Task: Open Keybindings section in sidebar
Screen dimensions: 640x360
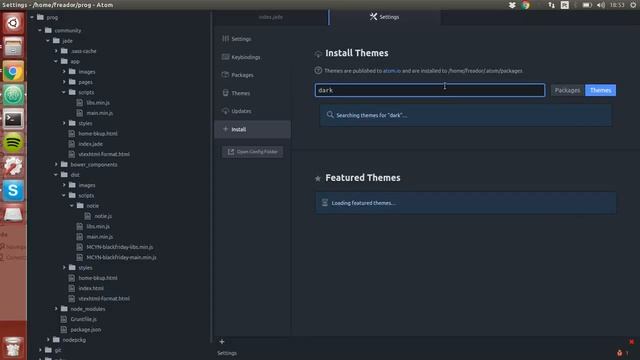Action: tap(252, 57)
